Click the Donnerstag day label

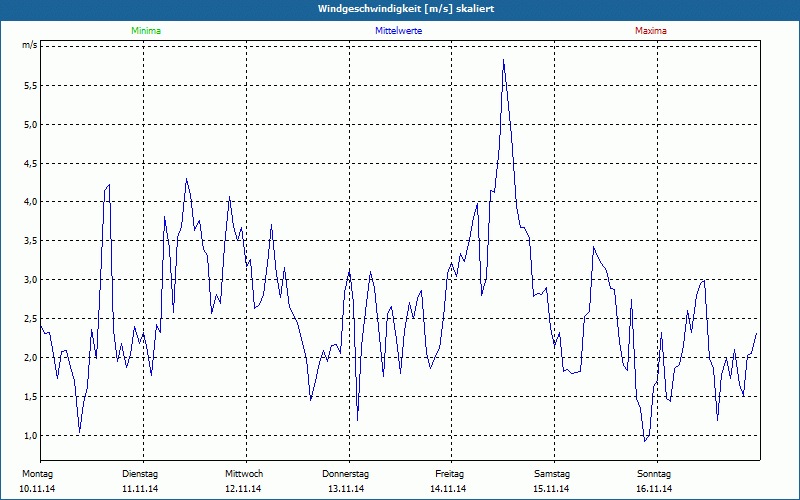345,474
